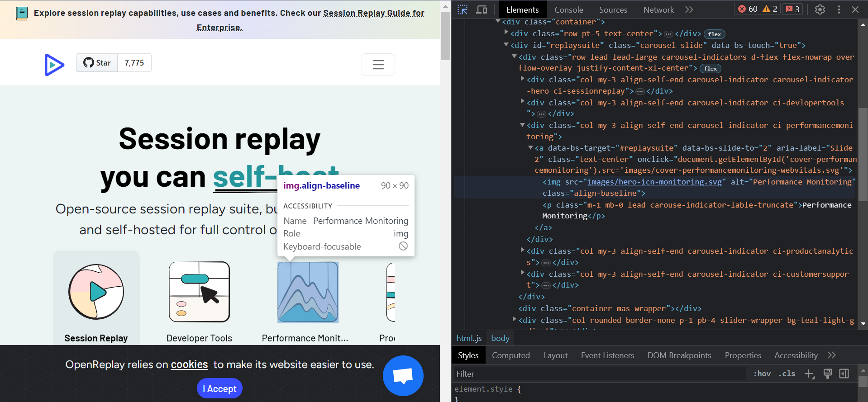
Task: Open Session Replay Guide for Enterprise link
Action: coord(310,20)
